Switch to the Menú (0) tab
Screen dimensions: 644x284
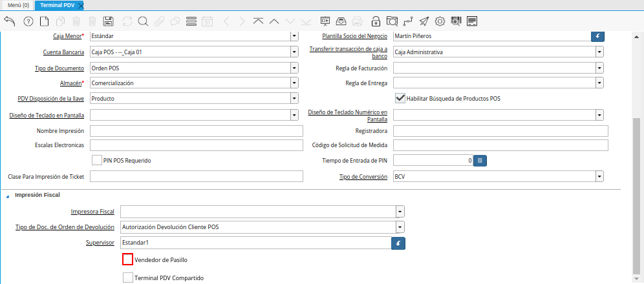tap(18, 5)
